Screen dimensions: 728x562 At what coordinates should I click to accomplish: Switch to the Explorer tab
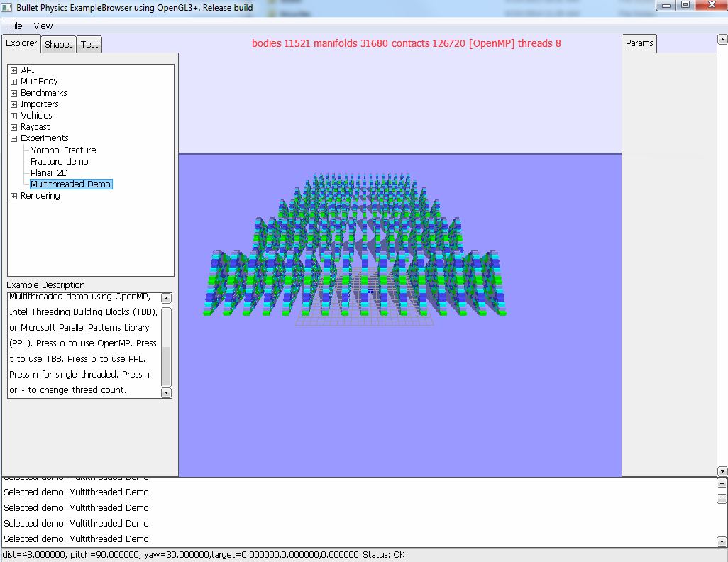coord(21,43)
